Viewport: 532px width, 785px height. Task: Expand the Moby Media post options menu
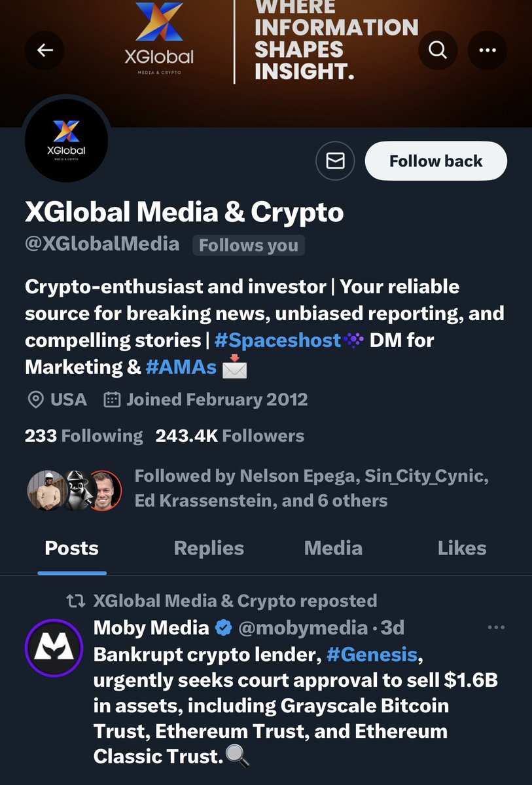496,628
